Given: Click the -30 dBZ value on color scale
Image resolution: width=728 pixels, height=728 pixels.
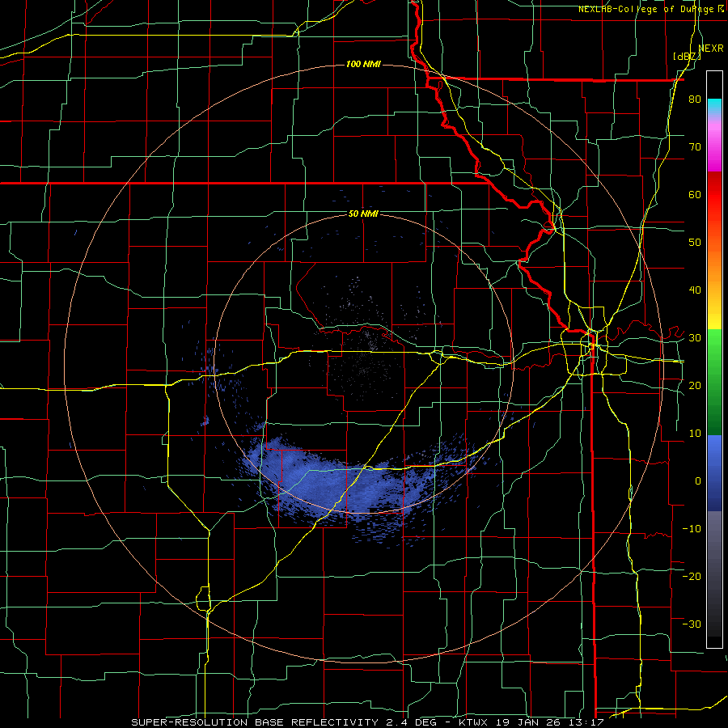Looking at the screenshot, I should (x=692, y=624).
